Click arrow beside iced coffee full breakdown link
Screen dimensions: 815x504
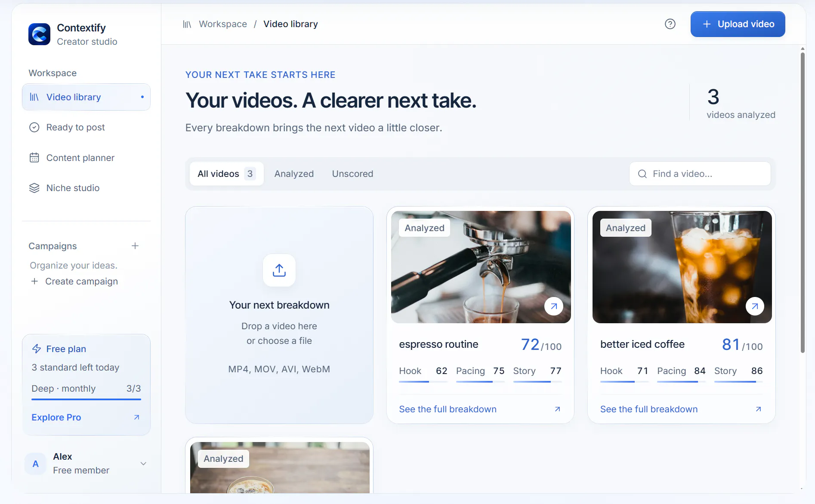pyautogui.click(x=758, y=409)
